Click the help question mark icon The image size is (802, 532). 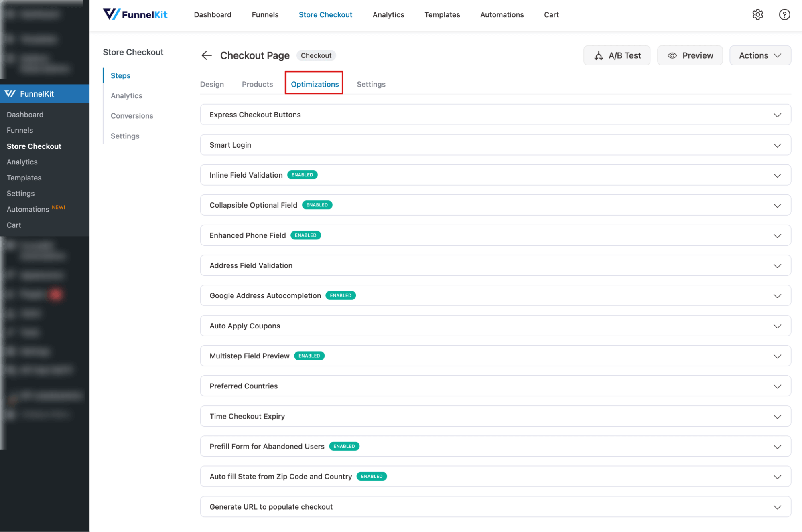pyautogui.click(x=784, y=14)
